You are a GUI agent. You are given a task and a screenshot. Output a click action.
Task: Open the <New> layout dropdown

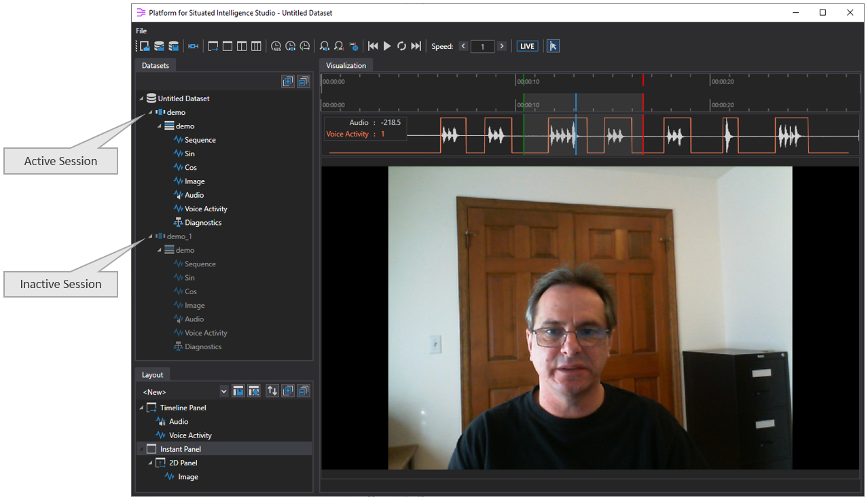click(224, 392)
